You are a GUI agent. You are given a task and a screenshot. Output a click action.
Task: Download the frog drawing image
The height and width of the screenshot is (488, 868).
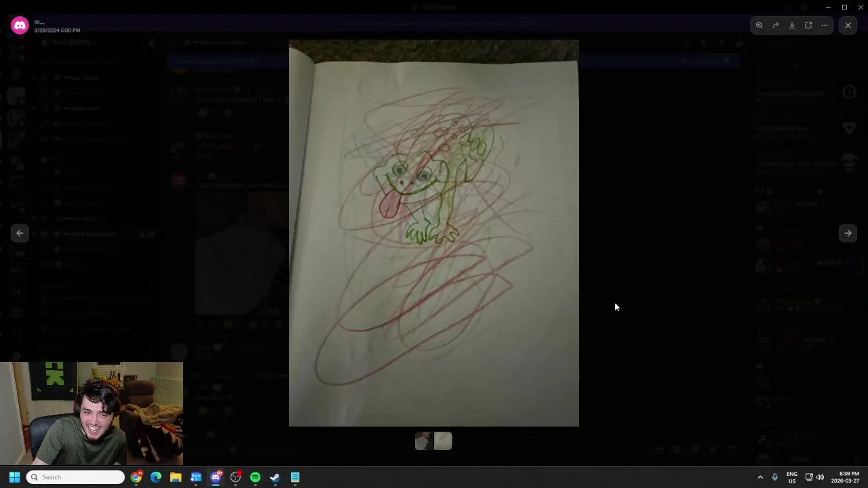pos(792,25)
